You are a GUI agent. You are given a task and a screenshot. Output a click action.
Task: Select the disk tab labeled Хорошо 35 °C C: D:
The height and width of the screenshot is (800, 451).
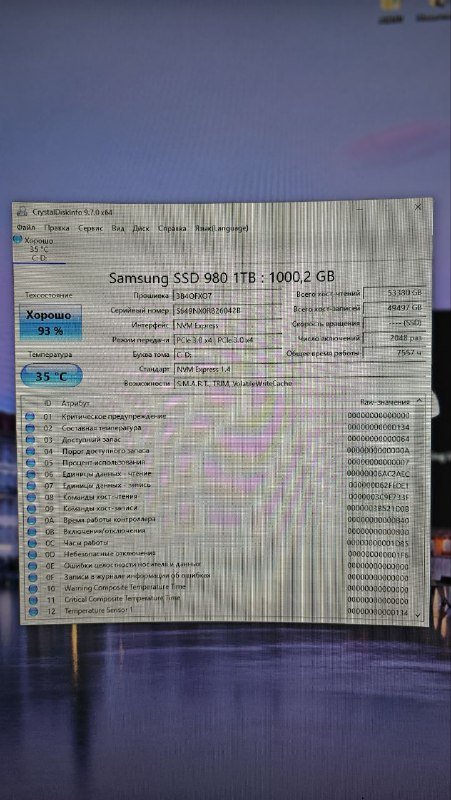tap(39, 249)
